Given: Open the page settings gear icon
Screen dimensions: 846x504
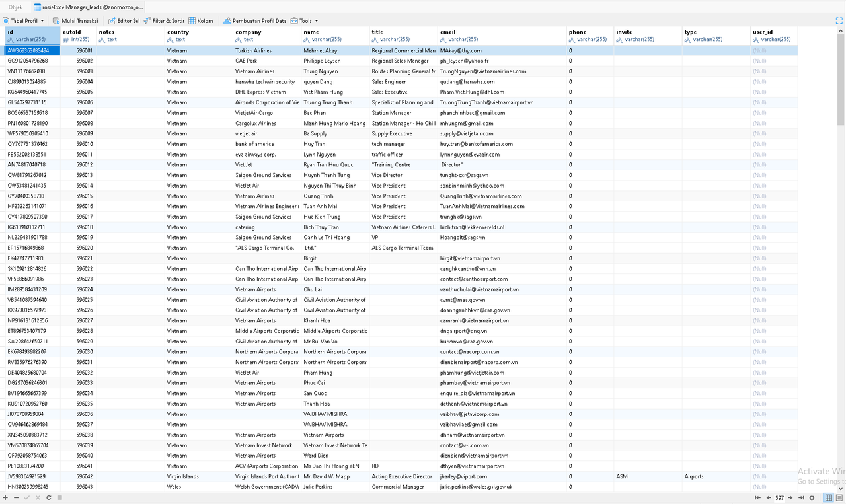Looking at the screenshot, I should click(812, 497).
